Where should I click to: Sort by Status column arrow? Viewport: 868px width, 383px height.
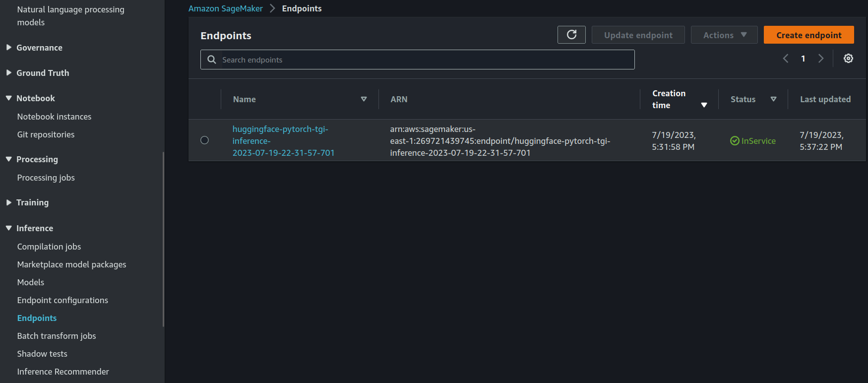click(x=773, y=99)
